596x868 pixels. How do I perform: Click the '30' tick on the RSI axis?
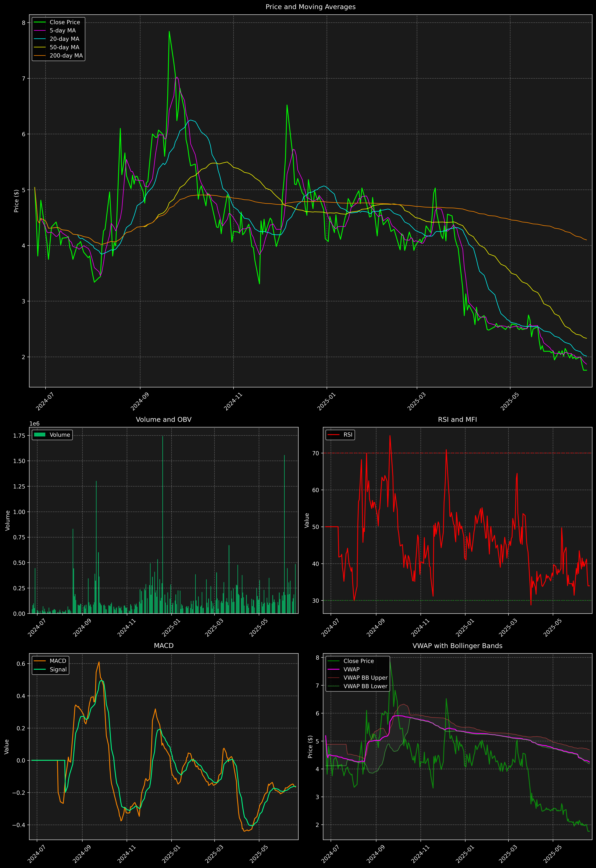316,601
